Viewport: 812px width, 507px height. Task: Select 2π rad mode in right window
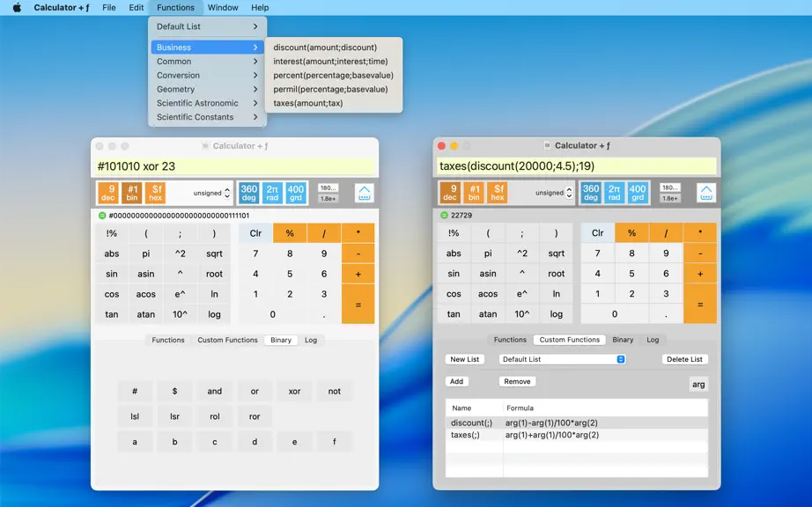[x=614, y=192]
